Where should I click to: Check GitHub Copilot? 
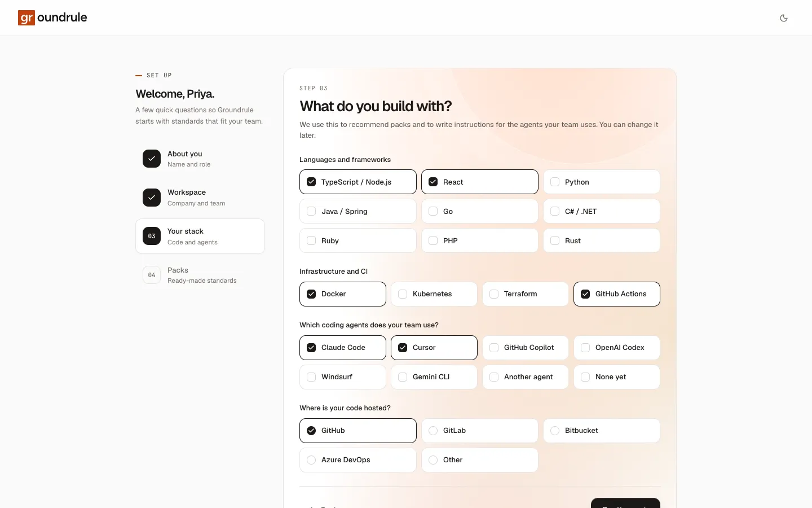pos(526,348)
